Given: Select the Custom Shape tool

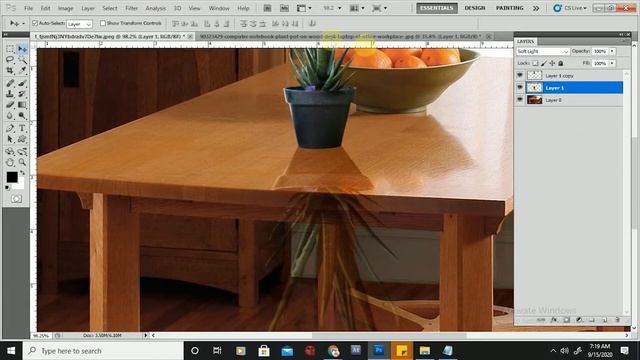Looking at the screenshot, I should pyautogui.click(x=22, y=139).
